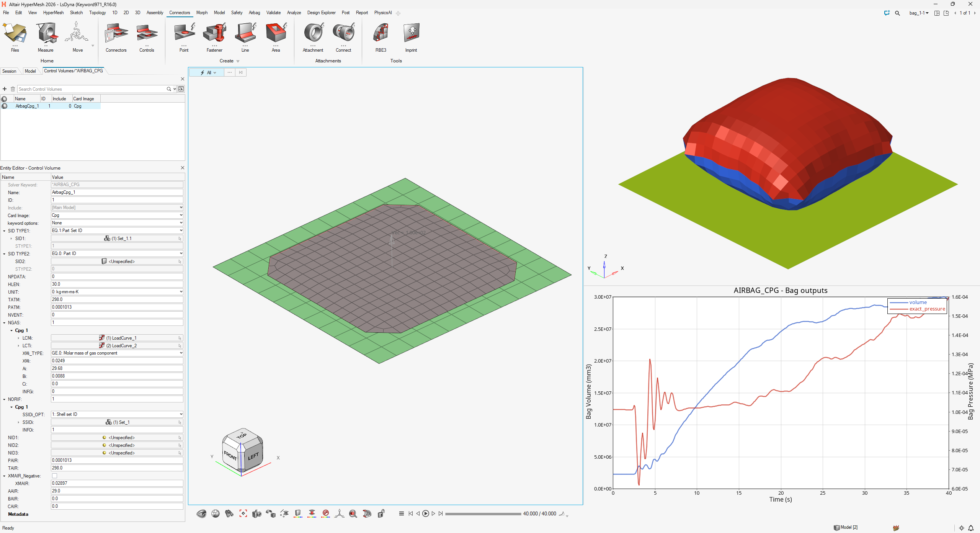The height and width of the screenshot is (533, 980).
Task: Open the XMi_TYPE dropdown
Action: 117,353
